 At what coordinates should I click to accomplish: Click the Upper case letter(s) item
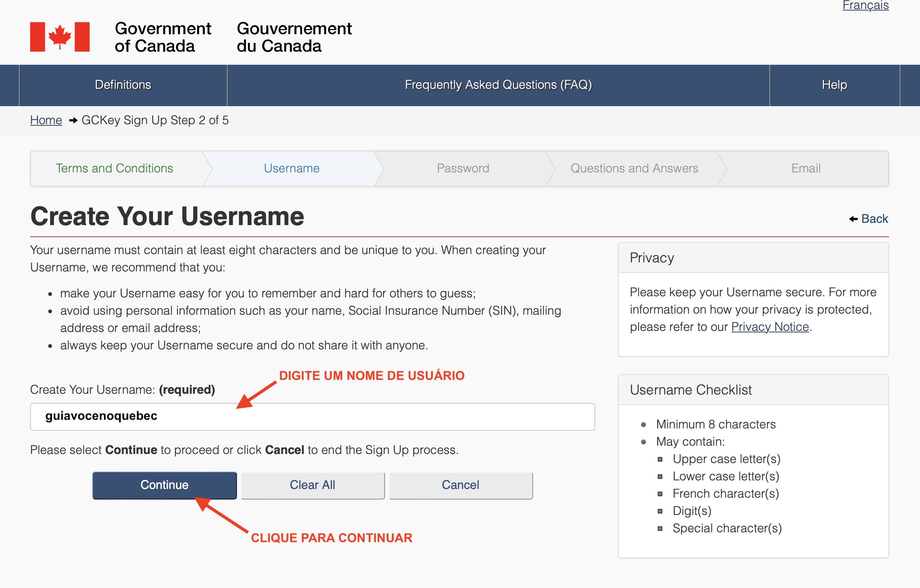point(726,459)
